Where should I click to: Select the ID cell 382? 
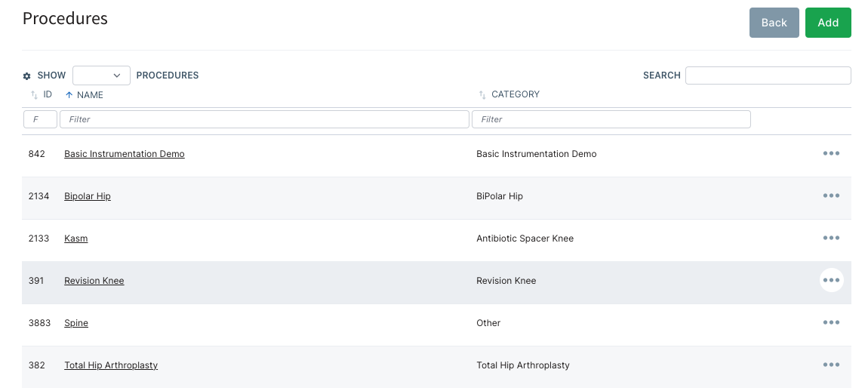(36, 365)
